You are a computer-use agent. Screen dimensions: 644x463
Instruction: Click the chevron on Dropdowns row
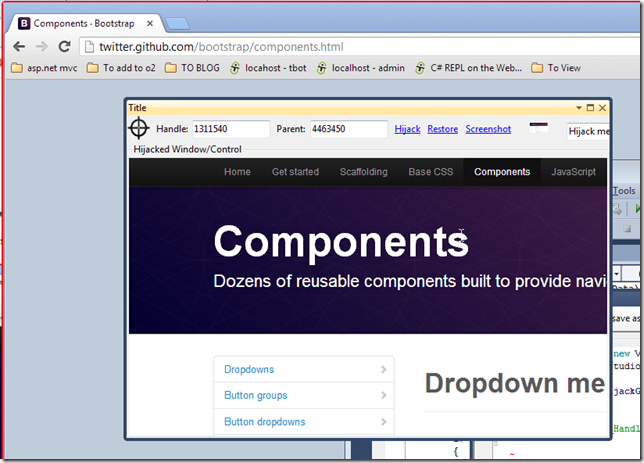click(384, 369)
